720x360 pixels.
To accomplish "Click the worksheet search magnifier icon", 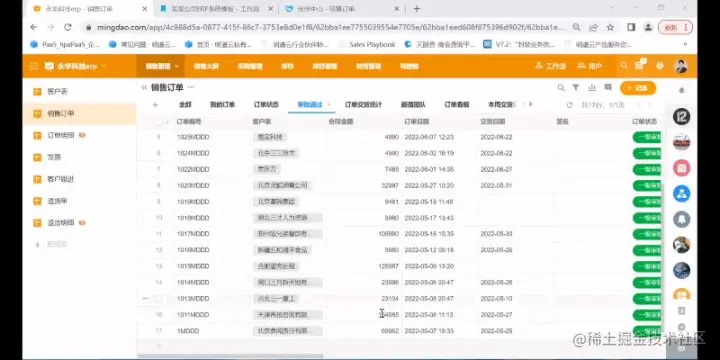I will pyautogui.click(x=561, y=87).
